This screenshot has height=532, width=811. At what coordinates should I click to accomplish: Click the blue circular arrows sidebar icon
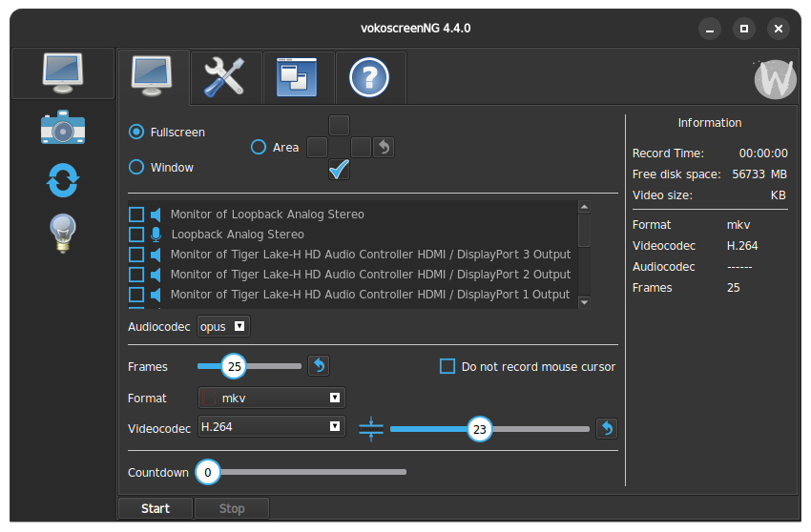pyautogui.click(x=63, y=180)
